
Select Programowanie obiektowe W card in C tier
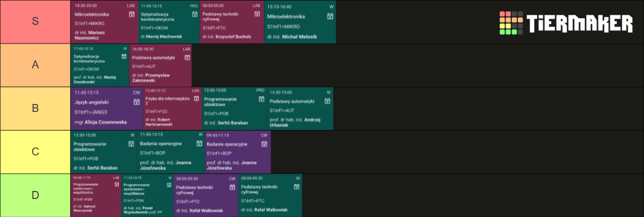tap(104, 151)
